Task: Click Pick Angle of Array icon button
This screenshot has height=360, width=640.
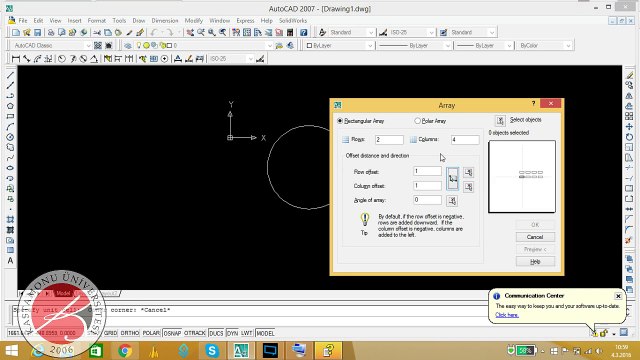Action: [x=452, y=201]
